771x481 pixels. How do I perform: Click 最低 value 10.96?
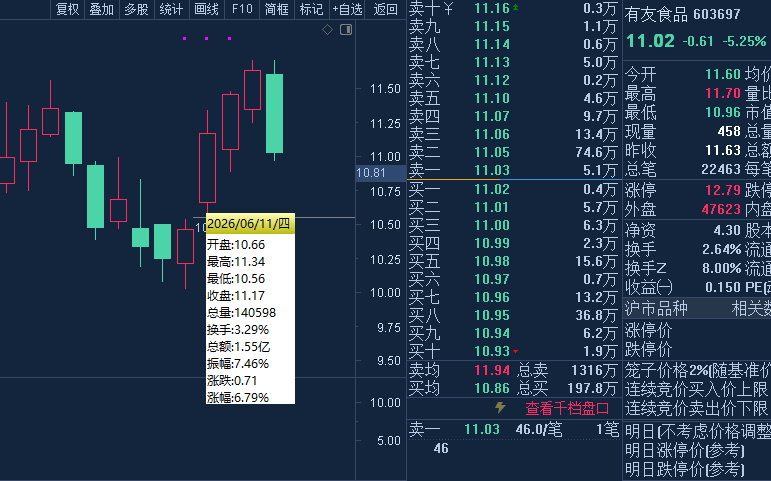723,112
